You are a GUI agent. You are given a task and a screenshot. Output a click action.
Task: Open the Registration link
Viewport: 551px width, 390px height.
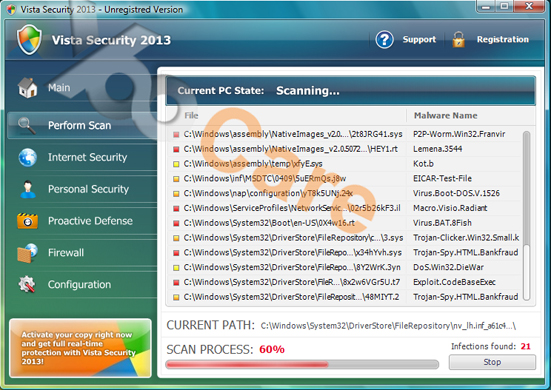[x=503, y=39]
